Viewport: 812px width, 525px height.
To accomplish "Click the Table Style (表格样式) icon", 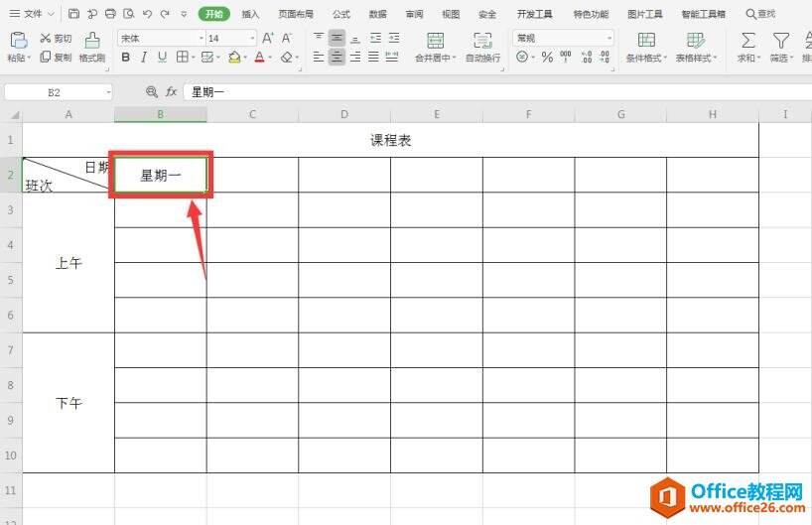I will 696,41.
